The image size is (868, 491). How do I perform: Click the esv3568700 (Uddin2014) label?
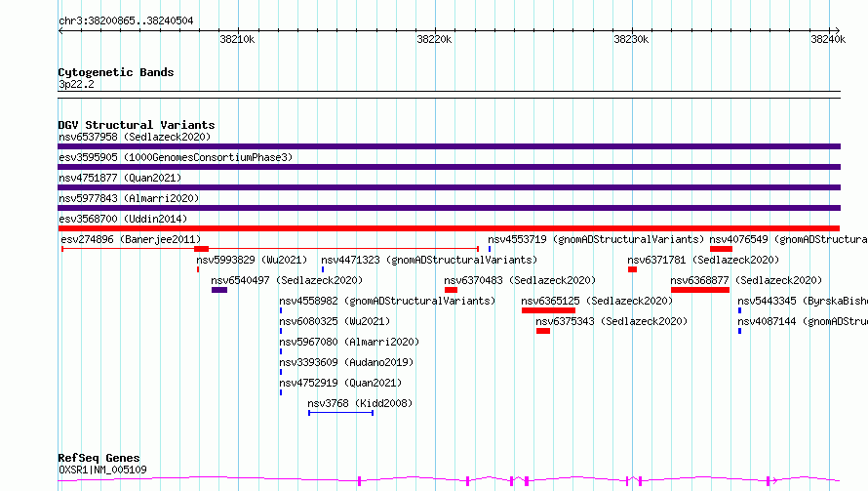point(123,219)
